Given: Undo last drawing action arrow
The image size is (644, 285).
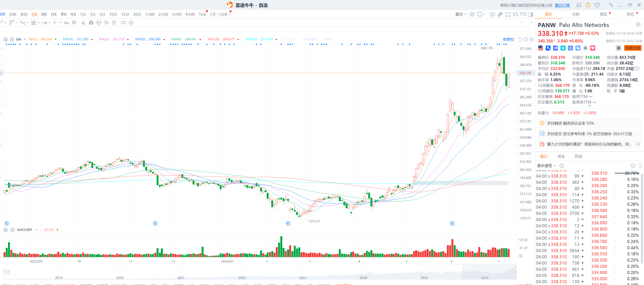Looking at the screenshot, I should [523, 23].
